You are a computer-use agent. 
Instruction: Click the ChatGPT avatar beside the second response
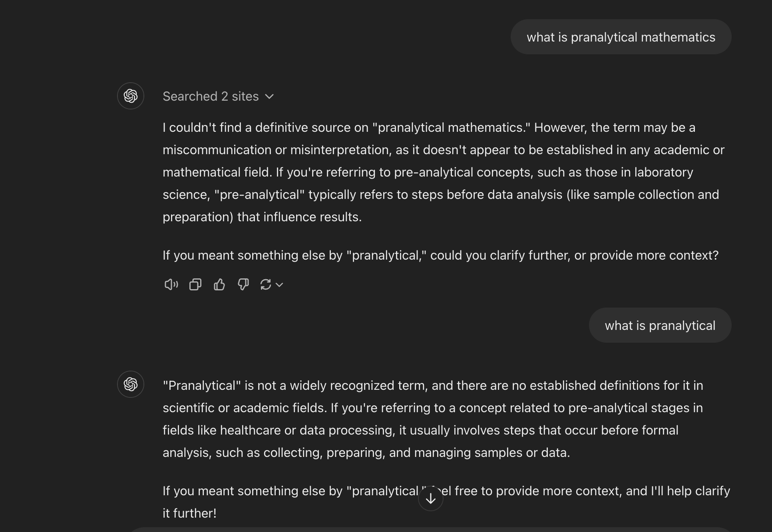[130, 384]
